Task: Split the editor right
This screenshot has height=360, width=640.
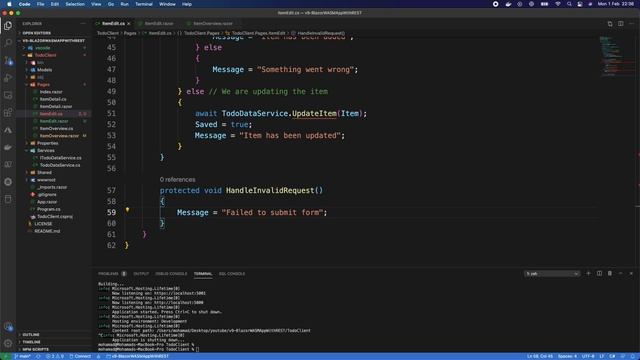Action: pyautogui.click(x=620, y=24)
